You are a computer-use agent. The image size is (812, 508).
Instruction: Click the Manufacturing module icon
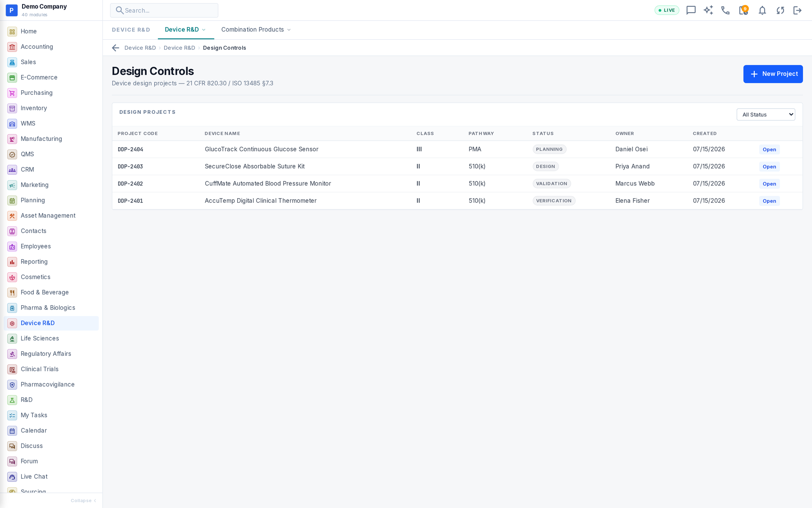[12, 139]
